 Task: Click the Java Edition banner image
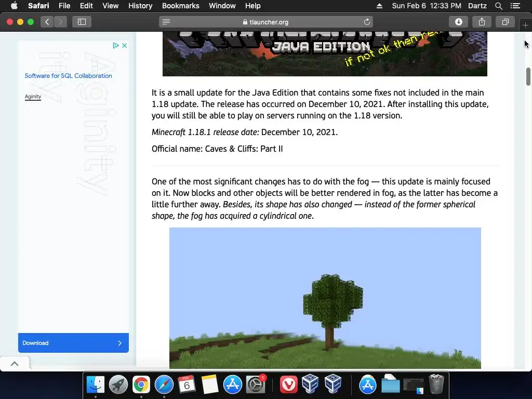point(325,54)
